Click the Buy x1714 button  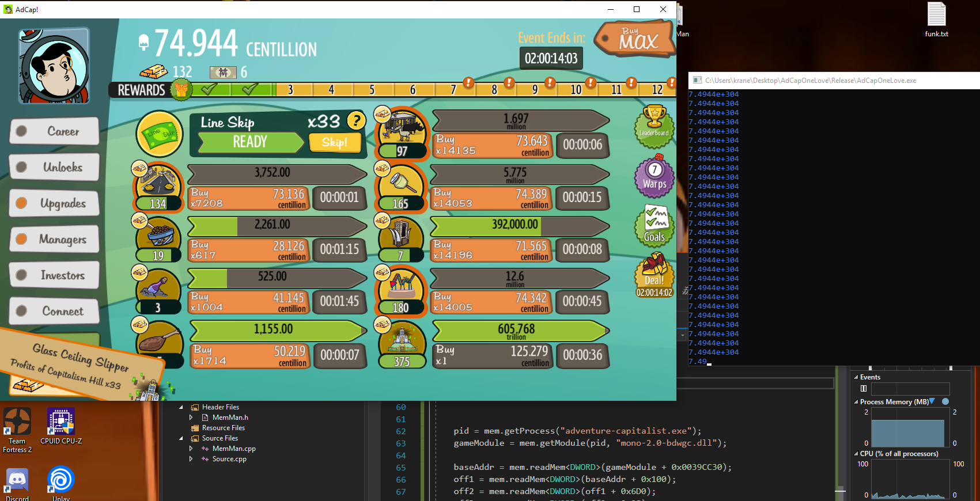pyautogui.click(x=249, y=355)
